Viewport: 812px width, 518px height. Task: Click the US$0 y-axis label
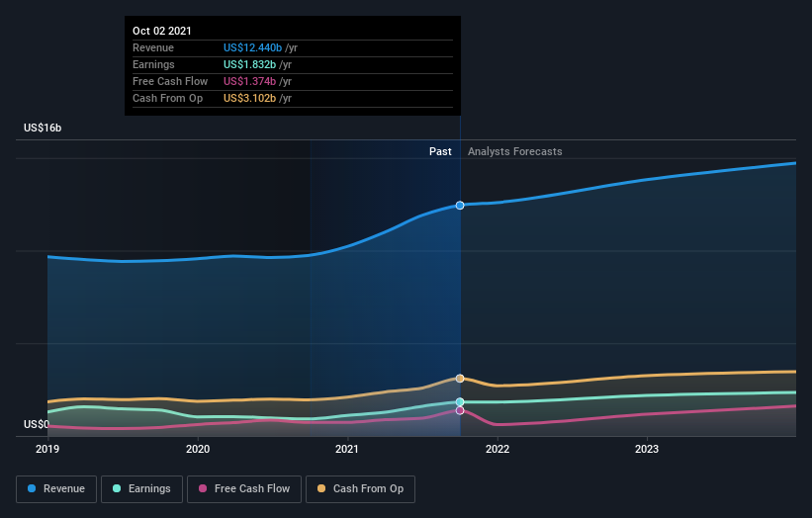point(37,424)
